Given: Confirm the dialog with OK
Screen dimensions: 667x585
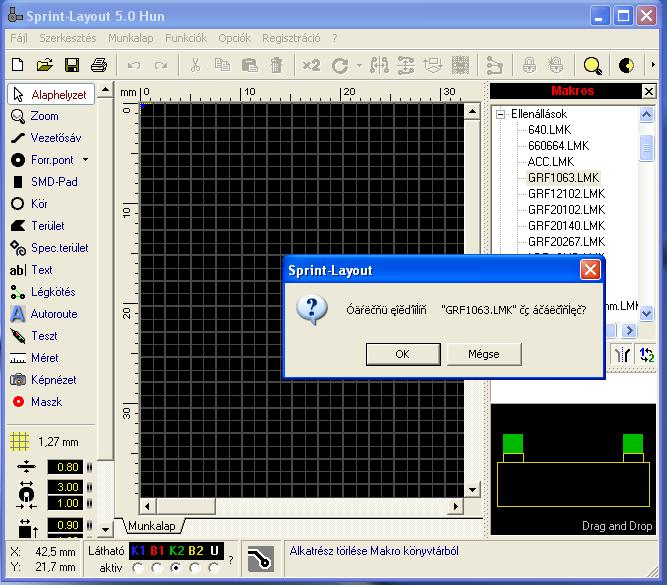Looking at the screenshot, I should 403,354.
